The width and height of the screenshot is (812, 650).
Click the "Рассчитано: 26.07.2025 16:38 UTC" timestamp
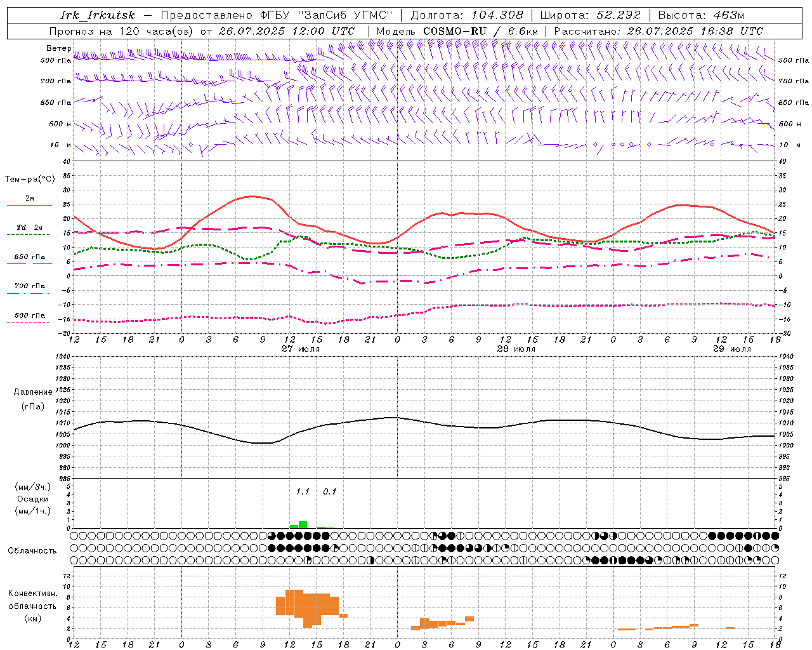pyautogui.click(x=658, y=31)
